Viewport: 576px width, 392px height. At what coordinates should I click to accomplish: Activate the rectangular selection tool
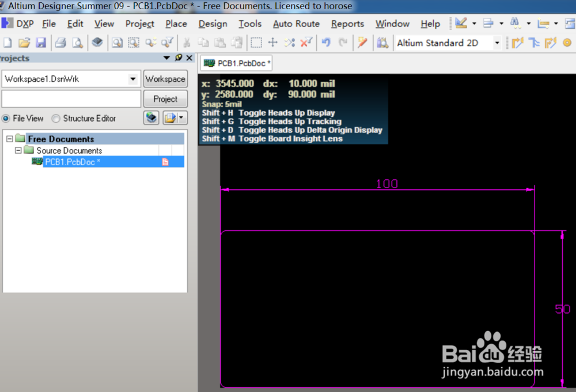click(x=256, y=43)
